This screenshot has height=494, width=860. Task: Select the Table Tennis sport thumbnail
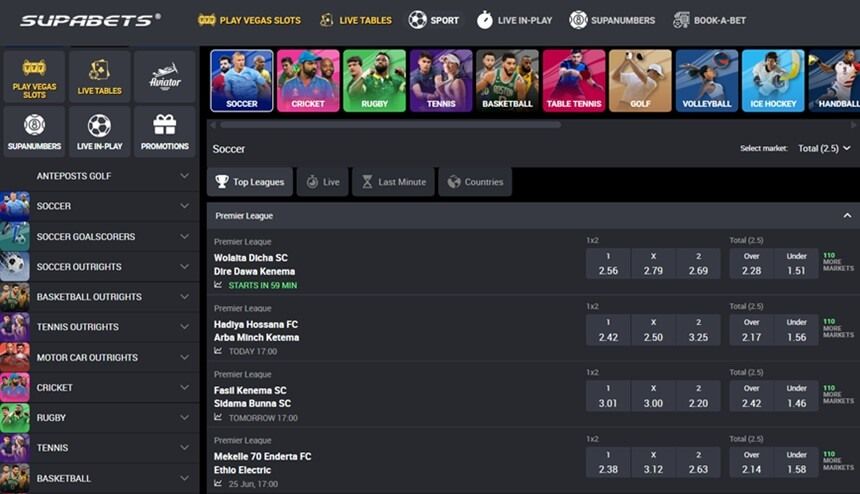click(574, 81)
